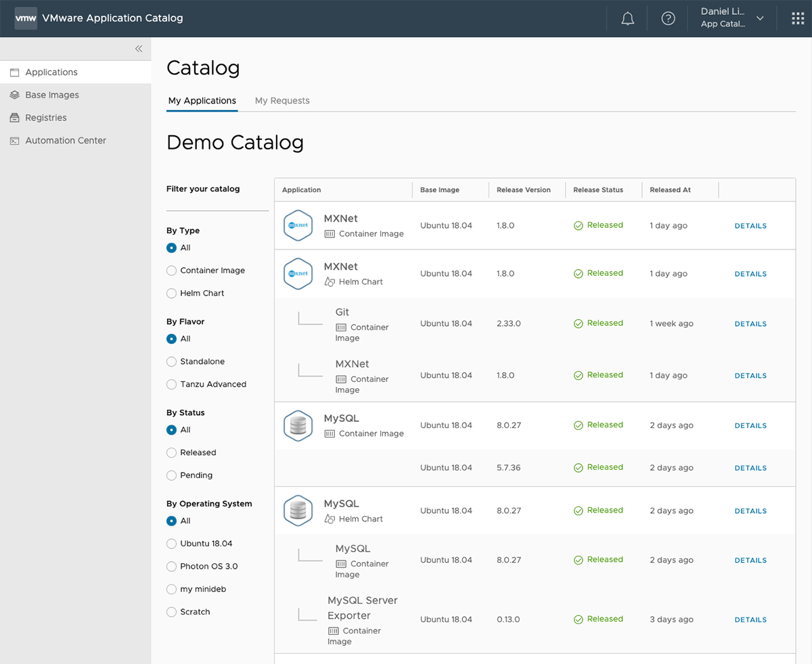Screen dimensions: 812x664
Task: Click the container icon under Git
Action: tap(341, 327)
